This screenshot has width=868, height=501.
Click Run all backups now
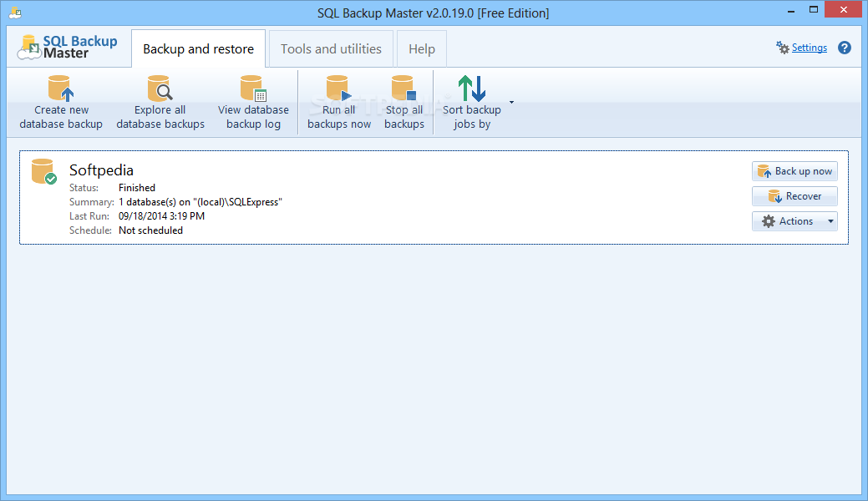(339, 103)
